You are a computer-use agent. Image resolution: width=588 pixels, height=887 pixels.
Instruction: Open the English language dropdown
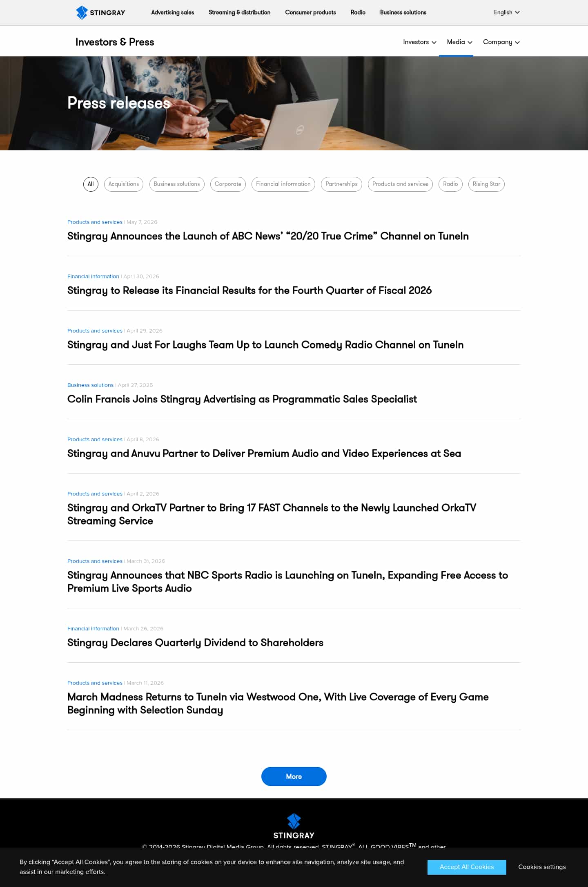pos(507,12)
